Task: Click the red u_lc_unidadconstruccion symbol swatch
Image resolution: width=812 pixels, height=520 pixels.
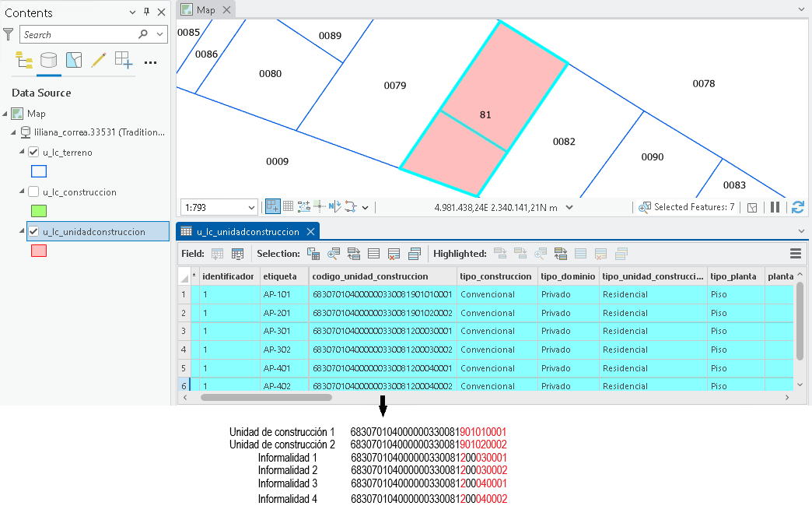Action: [39, 251]
